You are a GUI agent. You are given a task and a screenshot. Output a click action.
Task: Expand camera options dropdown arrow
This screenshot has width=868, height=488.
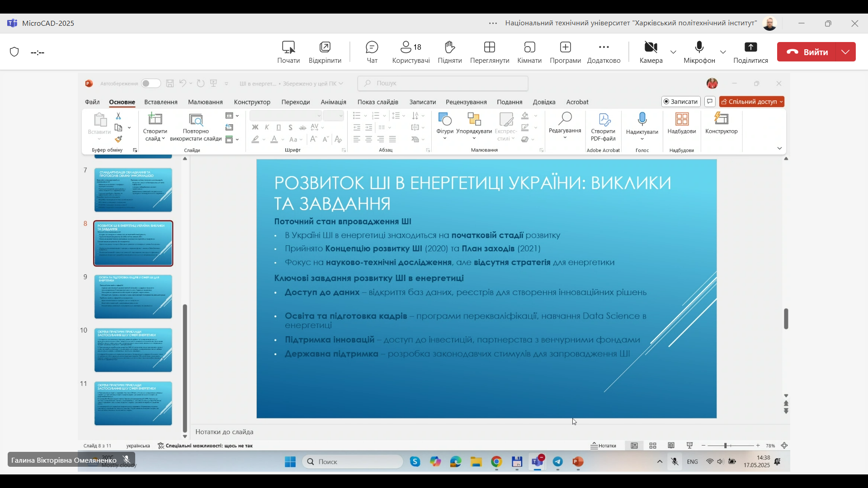pos(674,52)
